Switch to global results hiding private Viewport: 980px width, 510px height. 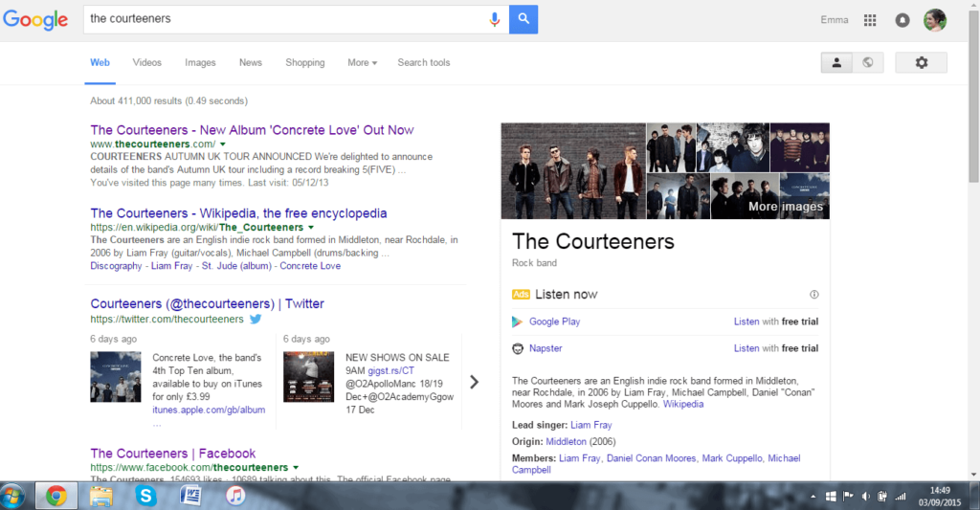867,62
